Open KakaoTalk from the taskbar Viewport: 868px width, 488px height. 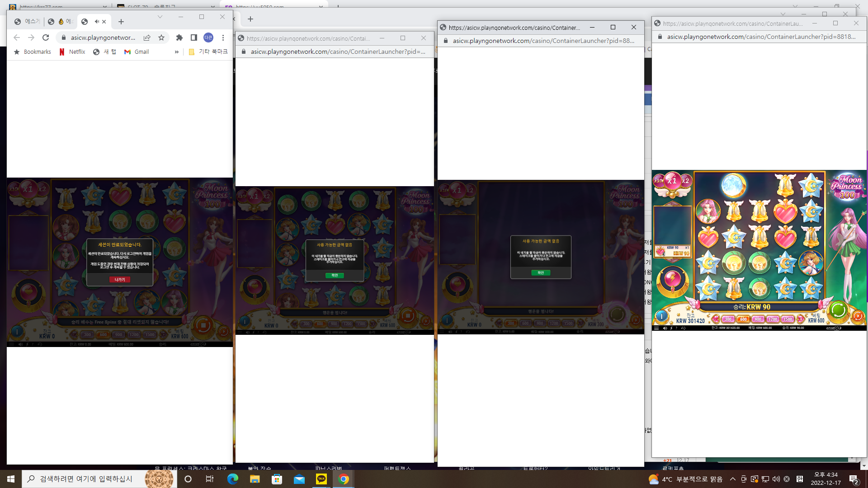tap(321, 479)
